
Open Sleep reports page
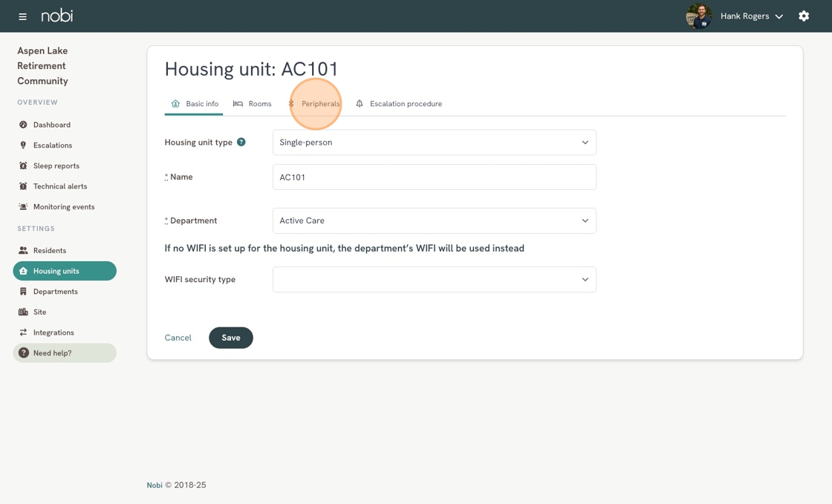coord(56,166)
